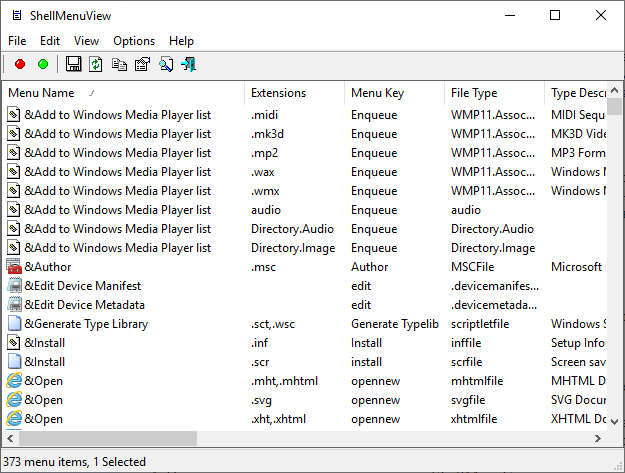Click the 'MIDI Sequ' type description cell
625x473 pixels.
578,115
